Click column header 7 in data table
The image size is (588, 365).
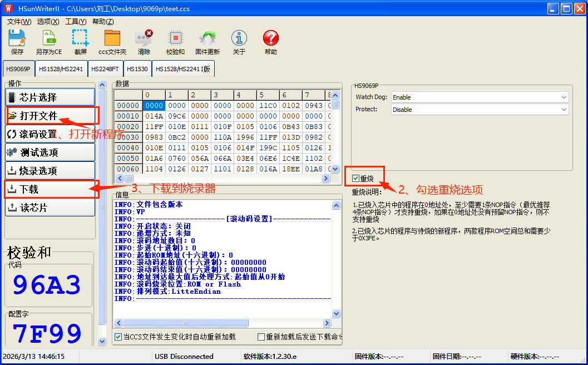(x=314, y=95)
